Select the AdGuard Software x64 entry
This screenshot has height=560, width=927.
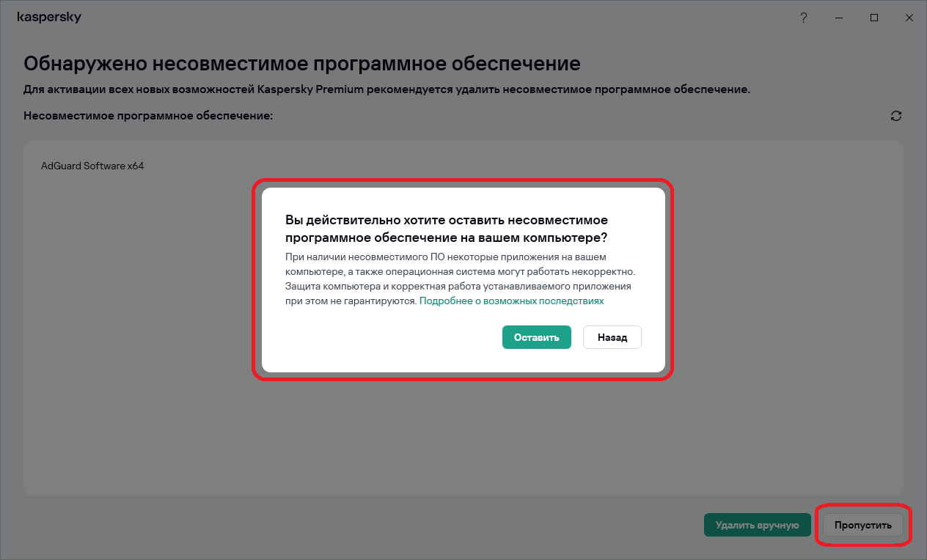coord(92,166)
